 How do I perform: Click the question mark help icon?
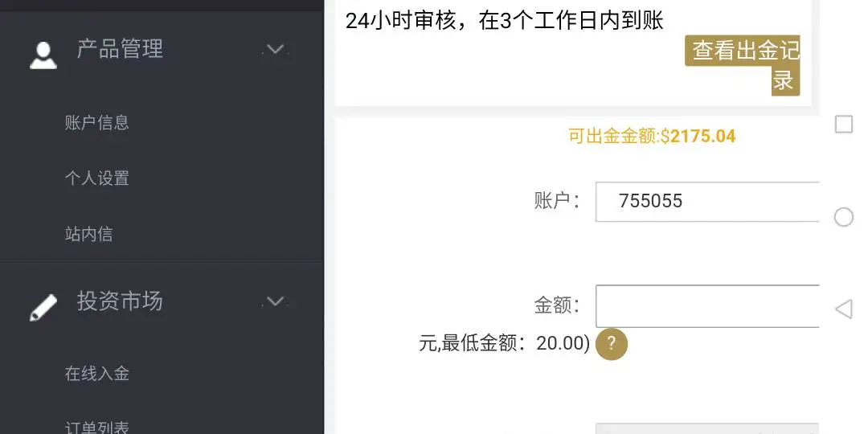click(x=611, y=344)
